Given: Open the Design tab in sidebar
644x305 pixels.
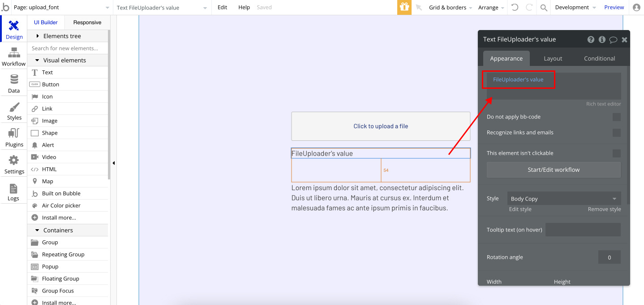Looking at the screenshot, I should coord(14,30).
